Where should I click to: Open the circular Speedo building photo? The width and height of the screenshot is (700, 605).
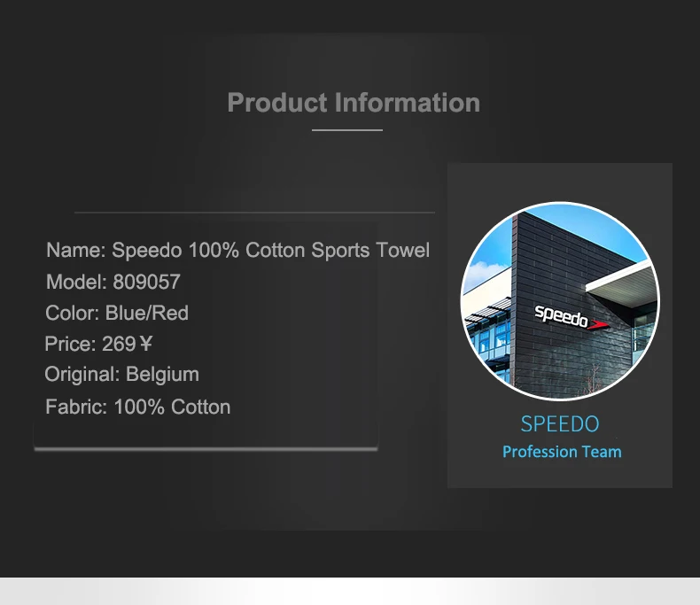coord(560,300)
